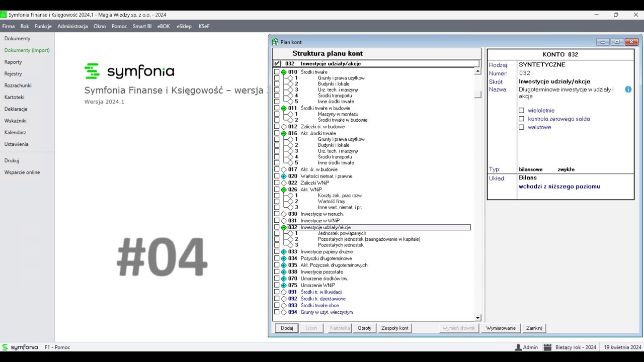Screen dimensions: 644x362
Task: Open Dokumenty (import) in the sidebar
Action: (x=27, y=50)
